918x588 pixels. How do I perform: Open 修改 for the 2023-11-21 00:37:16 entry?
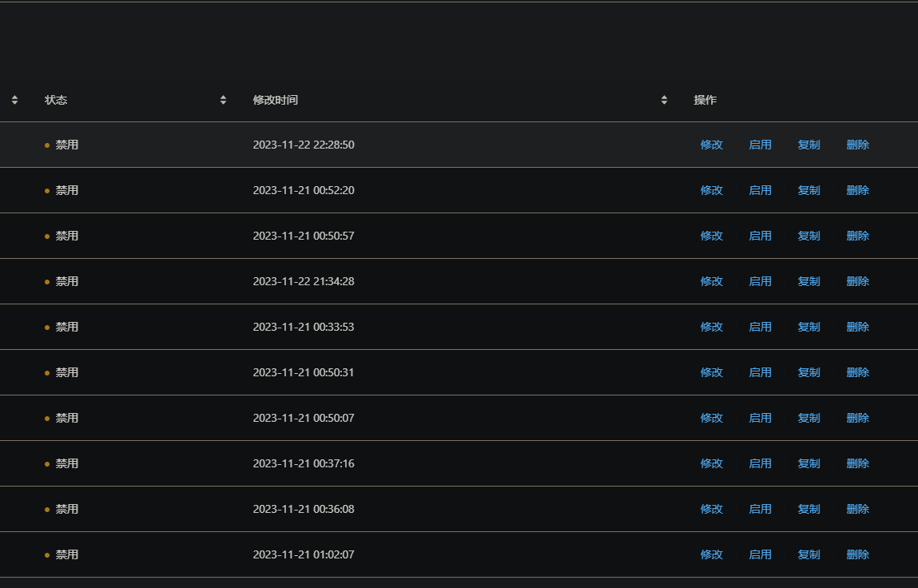711,463
